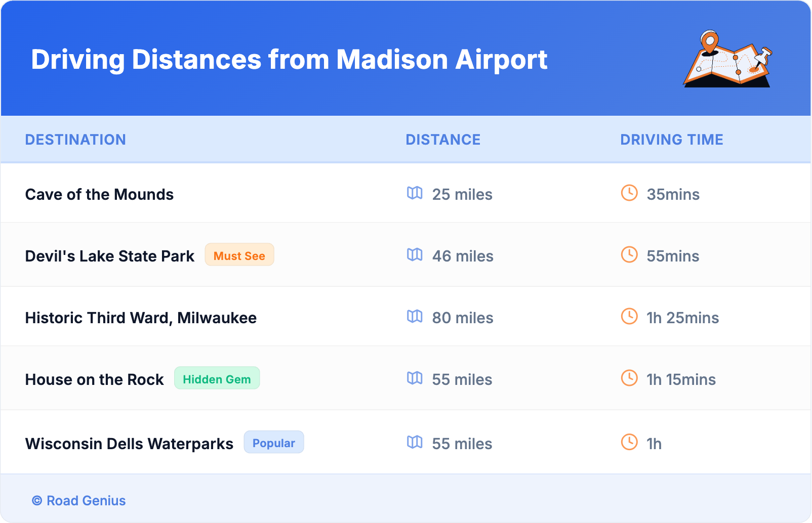The width and height of the screenshot is (812, 523).
Task: Click the map icon beside 80 miles
Action: point(415,317)
